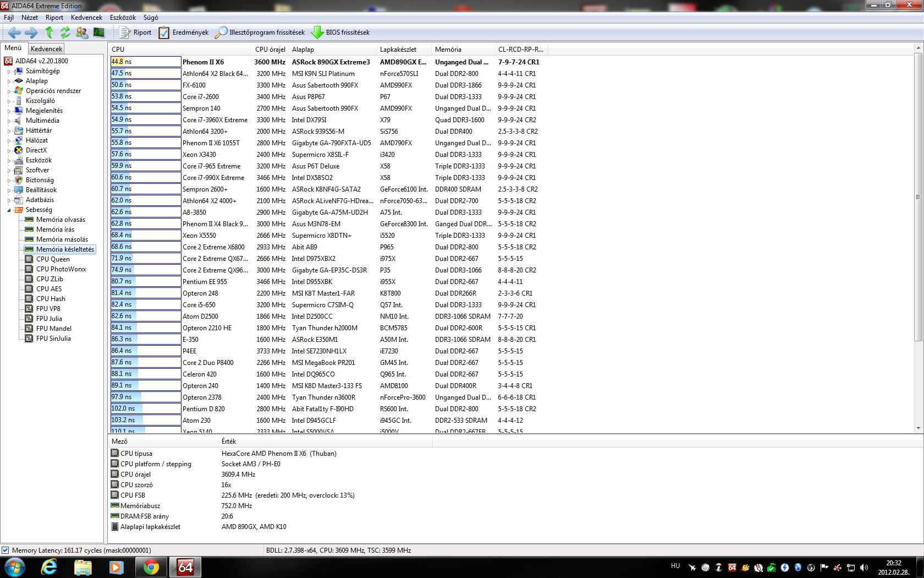Launch Internet Explorer from the taskbar
The height and width of the screenshot is (578, 924).
tap(49, 567)
